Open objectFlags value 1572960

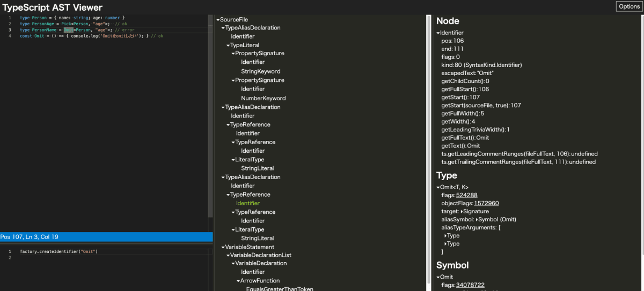click(x=486, y=203)
